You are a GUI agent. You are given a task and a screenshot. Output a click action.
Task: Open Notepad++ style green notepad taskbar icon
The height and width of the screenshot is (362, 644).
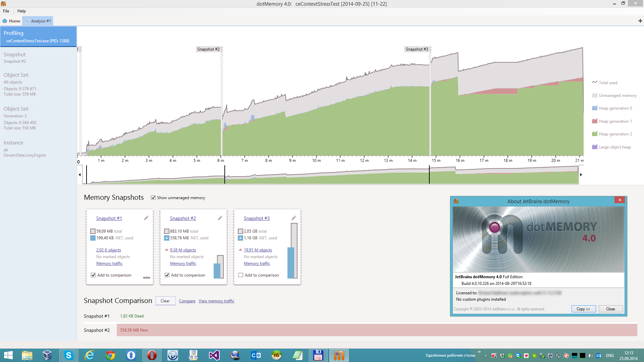coord(297,355)
